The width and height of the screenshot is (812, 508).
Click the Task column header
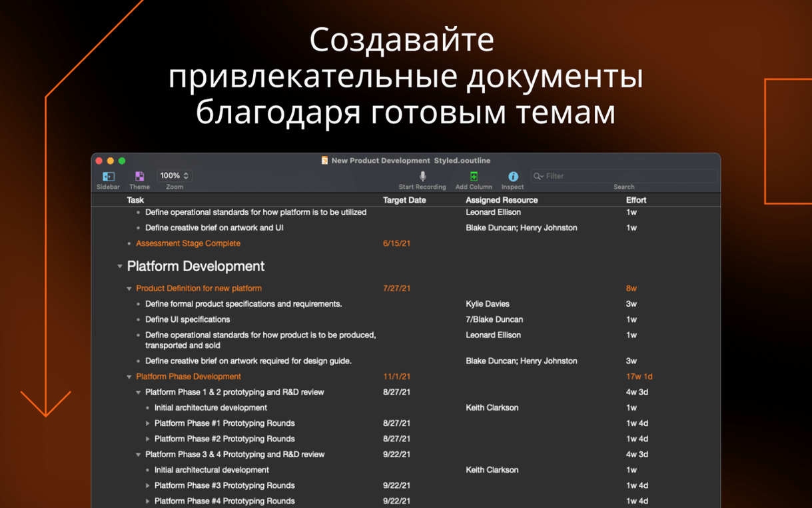(x=135, y=200)
